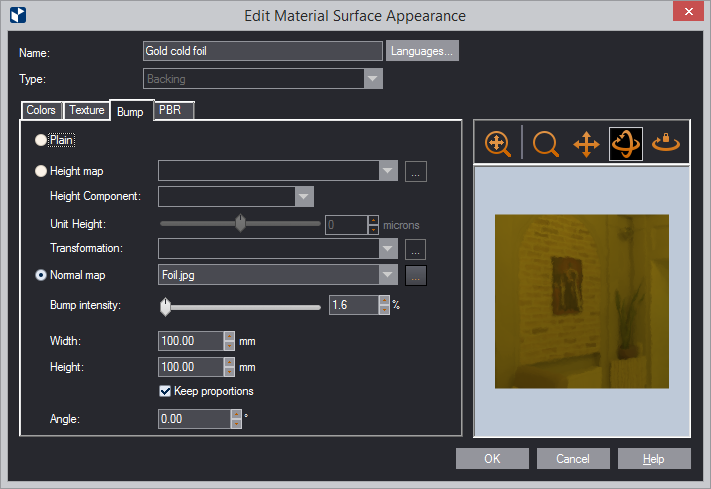
Task: Switch to the Colors tab
Action: (x=41, y=110)
